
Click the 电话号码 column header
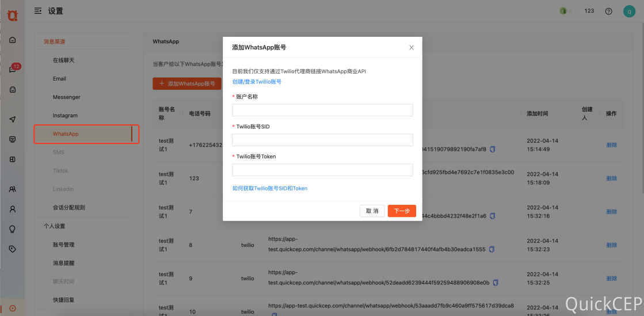(x=200, y=113)
